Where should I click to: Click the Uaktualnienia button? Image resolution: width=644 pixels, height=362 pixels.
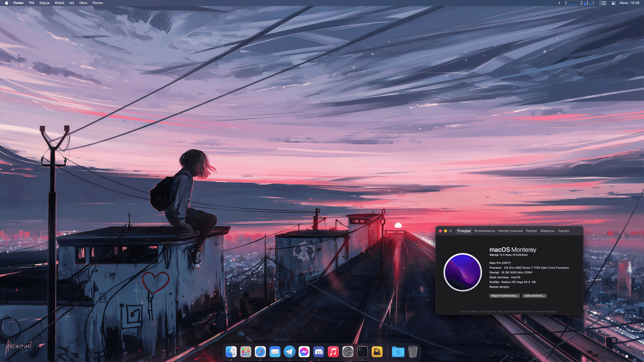pos(534,296)
